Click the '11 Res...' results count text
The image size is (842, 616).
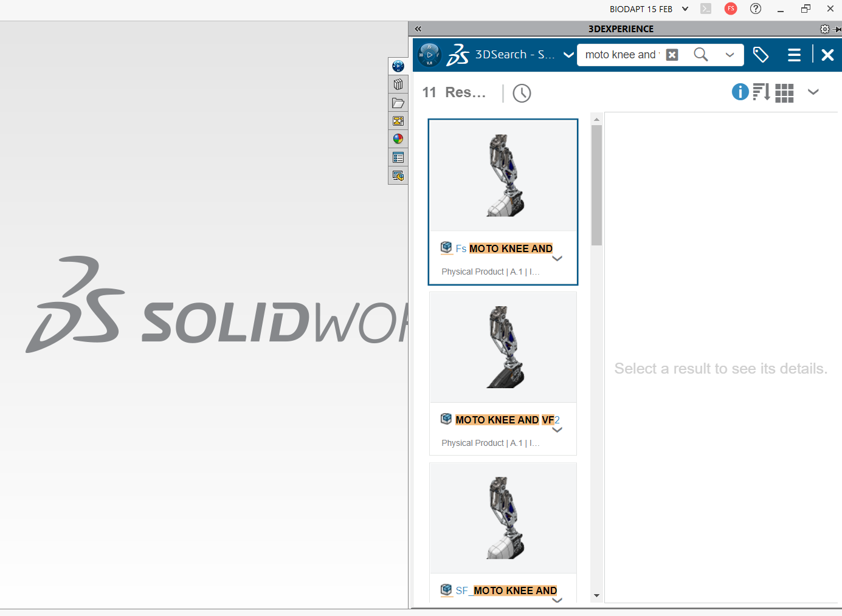[x=454, y=92]
